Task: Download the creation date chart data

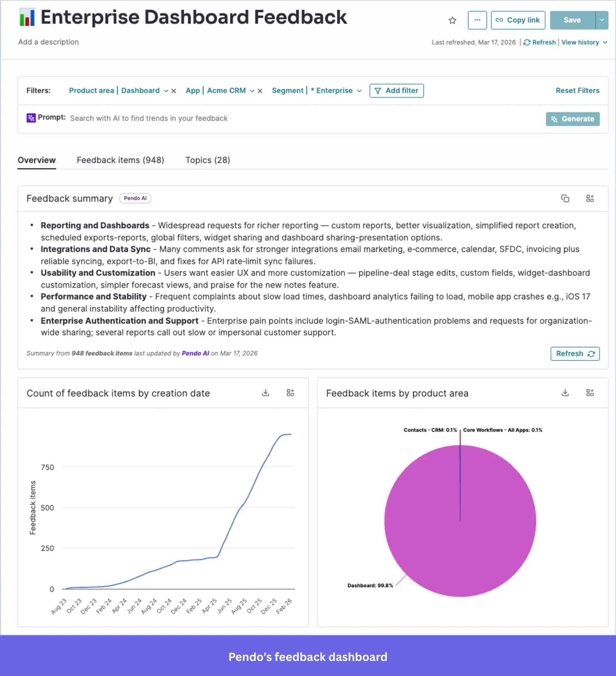Action: [265, 392]
